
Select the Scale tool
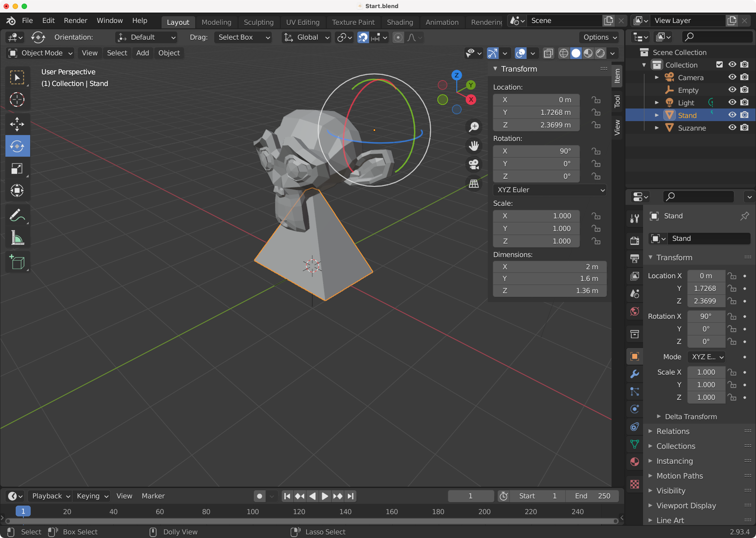tap(17, 168)
